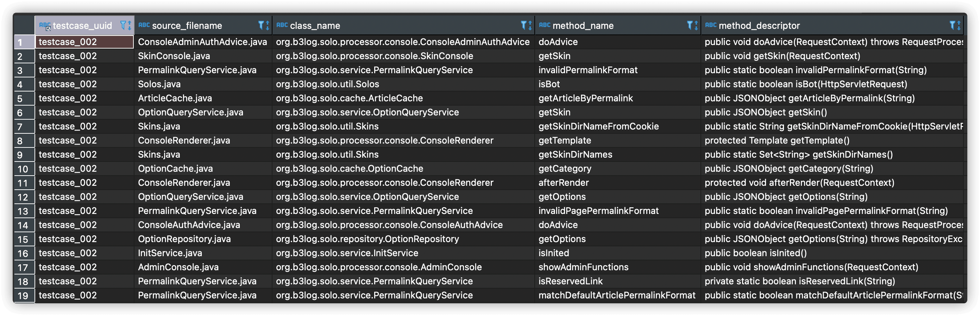Click cell isReservedLink in method_name column
Viewport: 980px width, 316px height.
pyautogui.click(x=617, y=281)
